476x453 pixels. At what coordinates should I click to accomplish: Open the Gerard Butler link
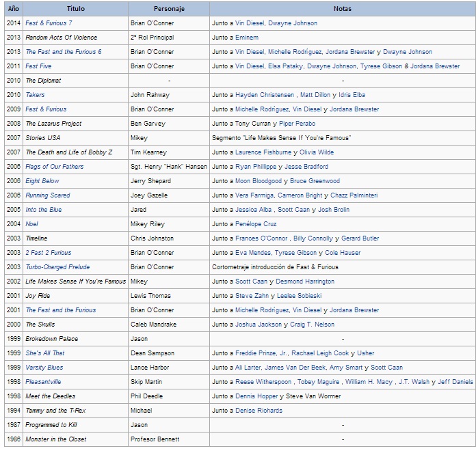(360, 238)
